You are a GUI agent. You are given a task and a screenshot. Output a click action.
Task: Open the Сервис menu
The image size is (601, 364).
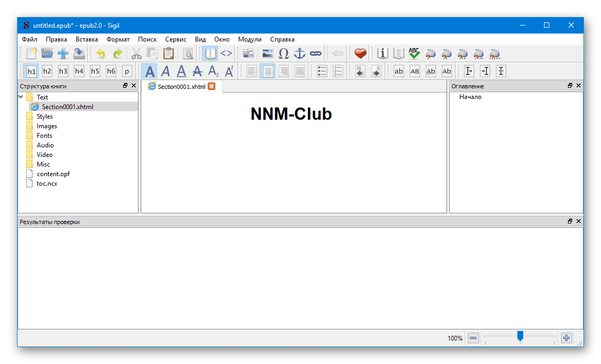point(175,39)
